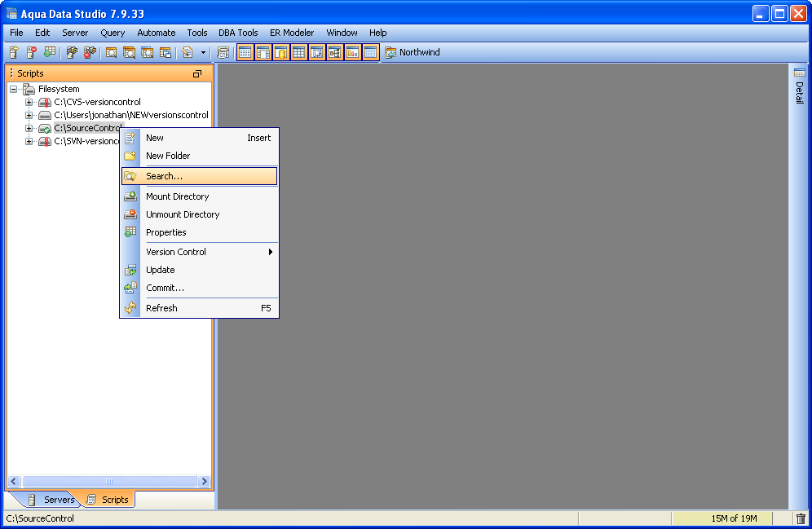This screenshot has height=529, width=812.
Task: Expand the C:\SourceControl tree node
Action: point(29,128)
